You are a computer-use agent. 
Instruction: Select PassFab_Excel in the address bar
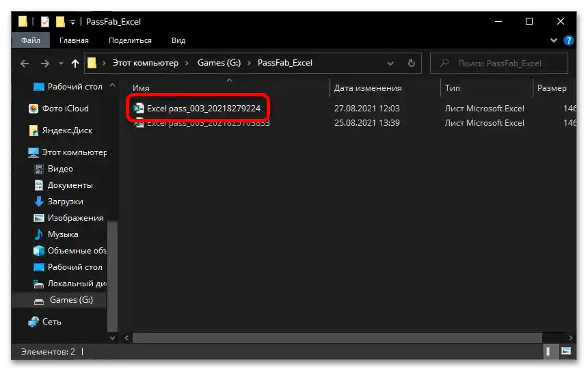pos(284,63)
